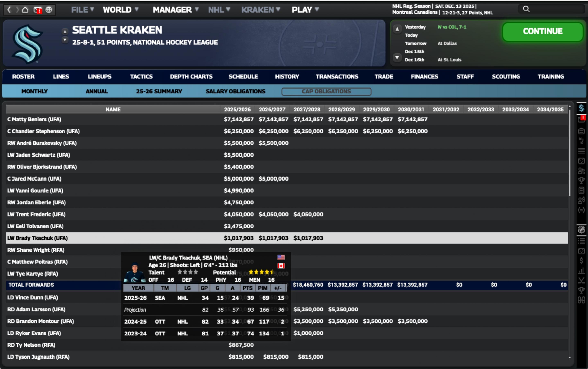
Task: Click the C Matty Beniers row
Action: pyautogui.click(x=34, y=119)
